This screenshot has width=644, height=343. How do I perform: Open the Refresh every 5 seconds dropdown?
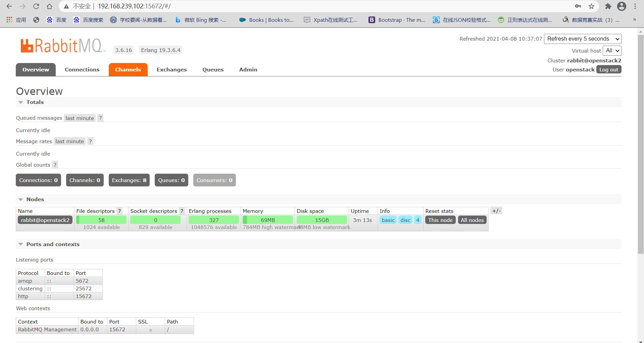pos(582,39)
